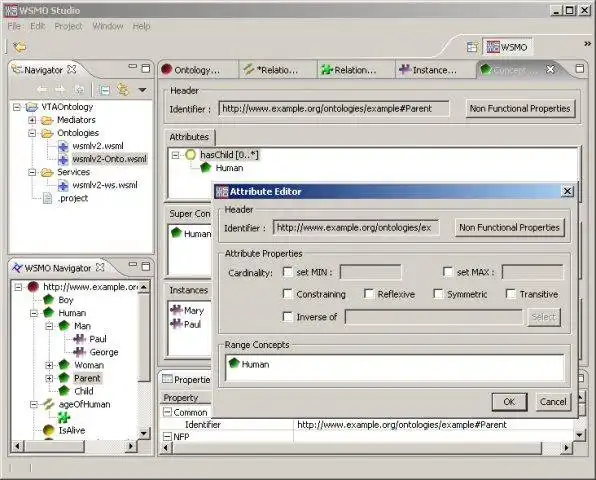Screen dimensions: 596x480
Task: Maximize the Navigator panel
Action: [x=146, y=68]
